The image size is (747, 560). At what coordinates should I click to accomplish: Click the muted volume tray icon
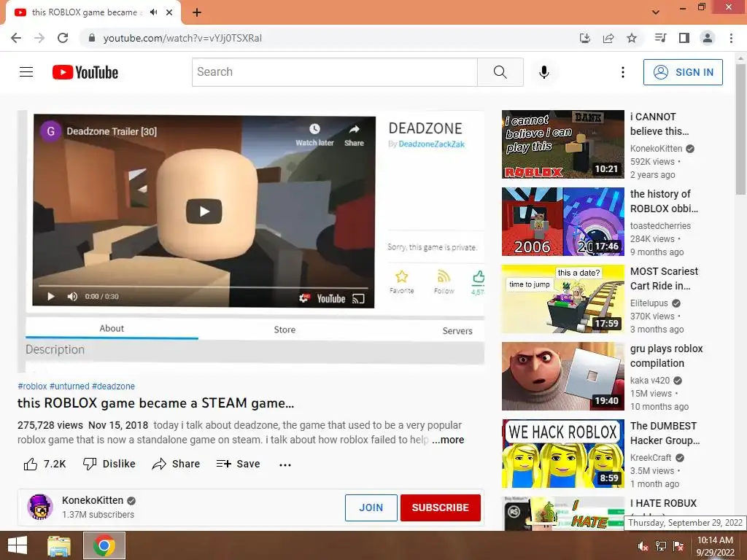643,546
